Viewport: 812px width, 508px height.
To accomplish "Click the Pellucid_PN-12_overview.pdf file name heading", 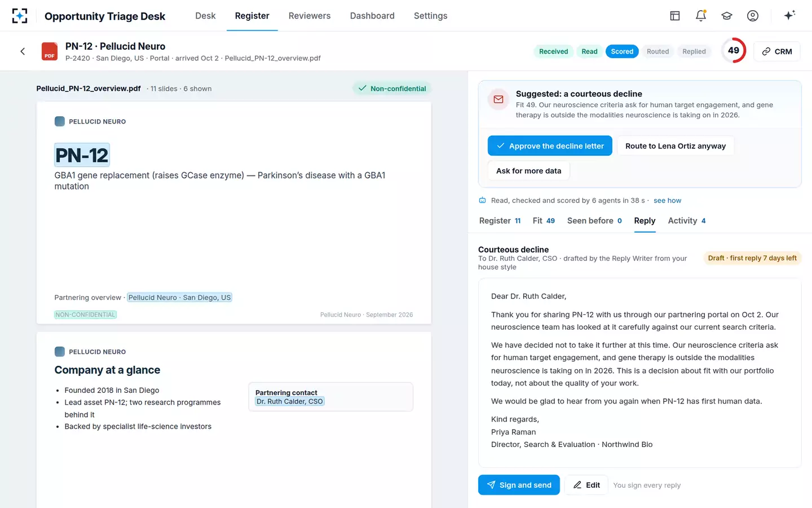I will 89,89.
